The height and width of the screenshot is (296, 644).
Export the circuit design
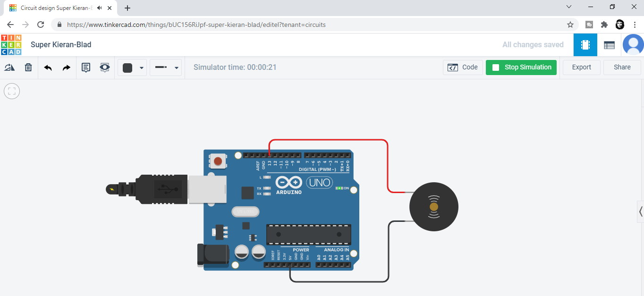pos(582,68)
